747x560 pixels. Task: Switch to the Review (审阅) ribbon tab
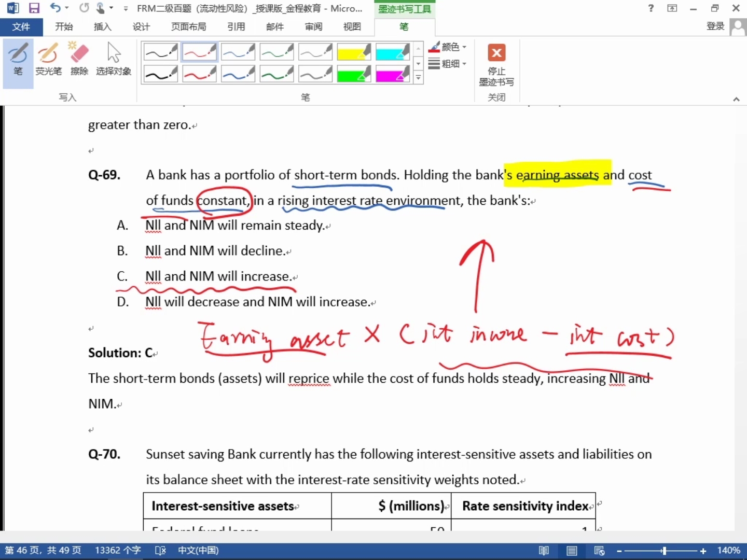pyautogui.click(x=313, y=26)
